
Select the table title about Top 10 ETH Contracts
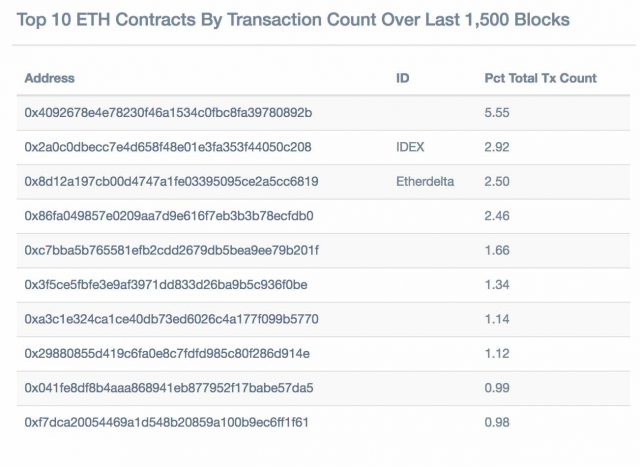tap(293, 20)
